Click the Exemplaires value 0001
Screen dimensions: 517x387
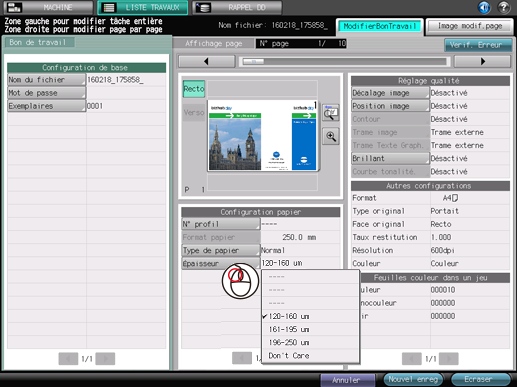95,106
